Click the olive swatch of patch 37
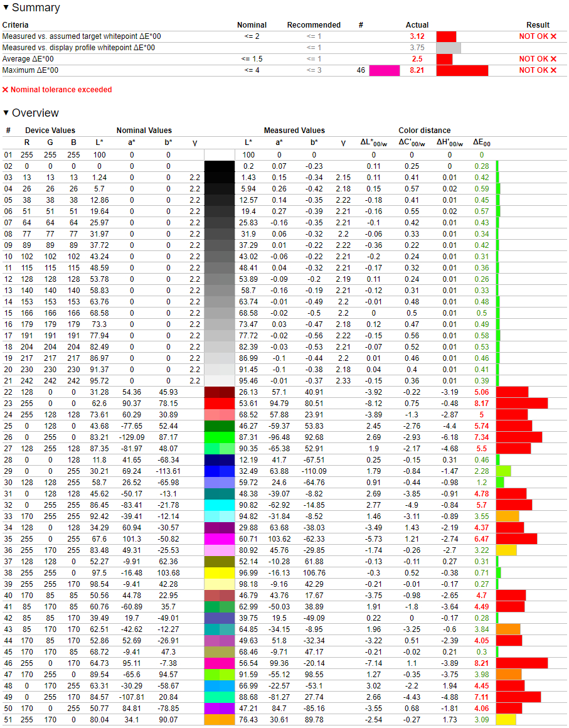Image resolution: width=569 pixels, height=728 pixels. (x=220, y=562)
